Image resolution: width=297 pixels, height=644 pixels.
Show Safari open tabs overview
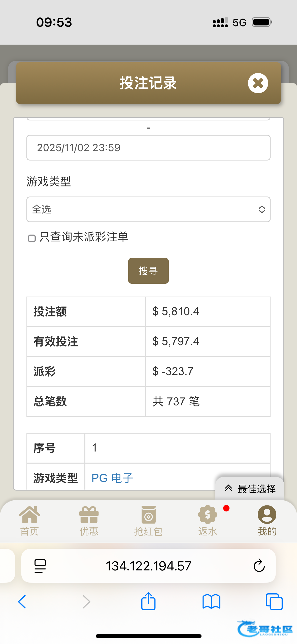(x=274, y=601)
